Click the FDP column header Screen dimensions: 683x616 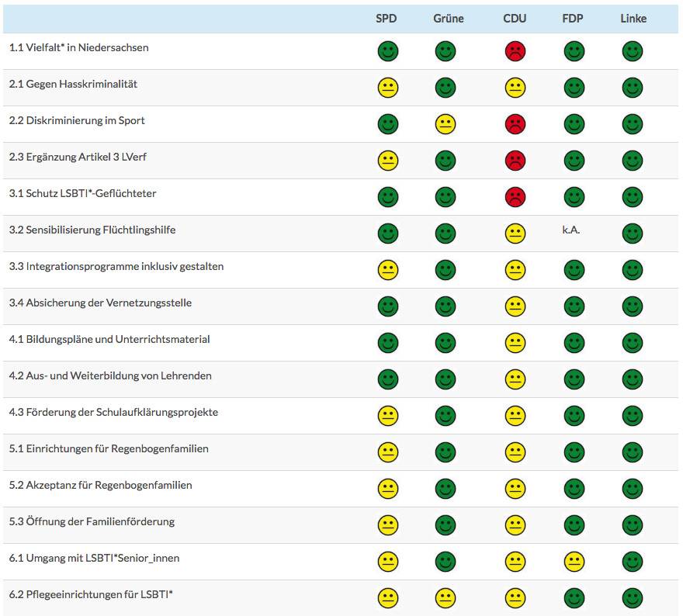(x=572, y=19)
